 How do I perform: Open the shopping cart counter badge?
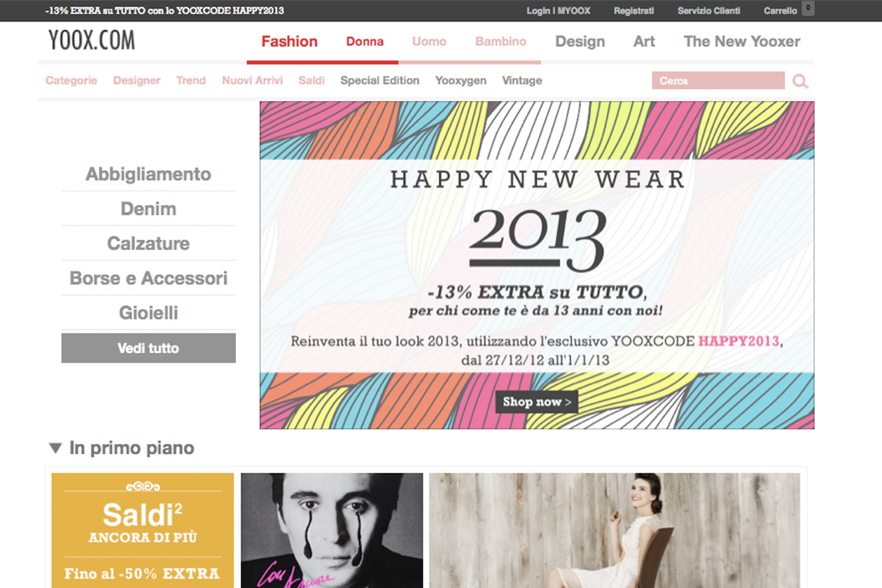pos(808,9)
